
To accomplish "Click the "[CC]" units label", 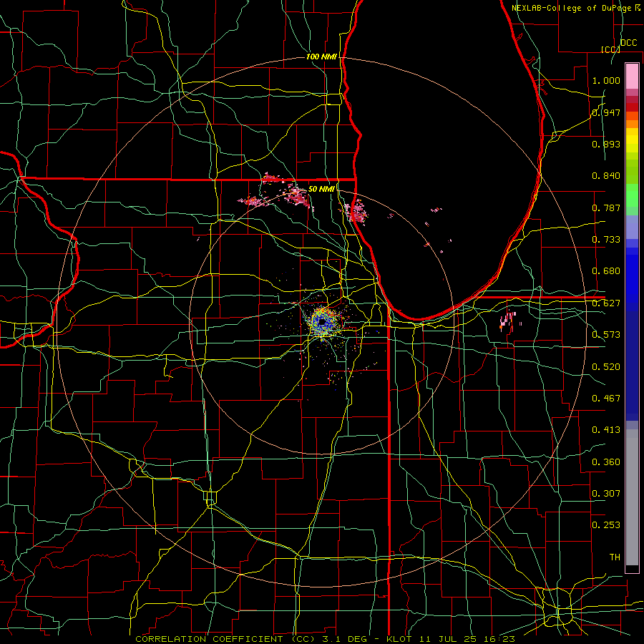I will 610,49.
